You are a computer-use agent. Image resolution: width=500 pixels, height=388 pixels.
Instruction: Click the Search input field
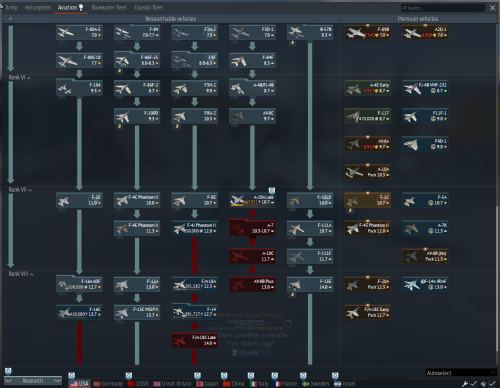443,8
